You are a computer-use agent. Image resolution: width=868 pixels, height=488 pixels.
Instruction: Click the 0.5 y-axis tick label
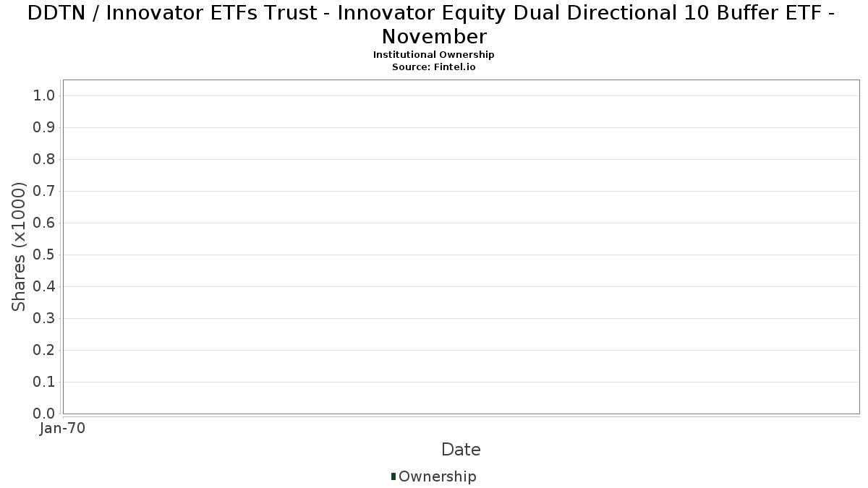(x=45, y=254)
